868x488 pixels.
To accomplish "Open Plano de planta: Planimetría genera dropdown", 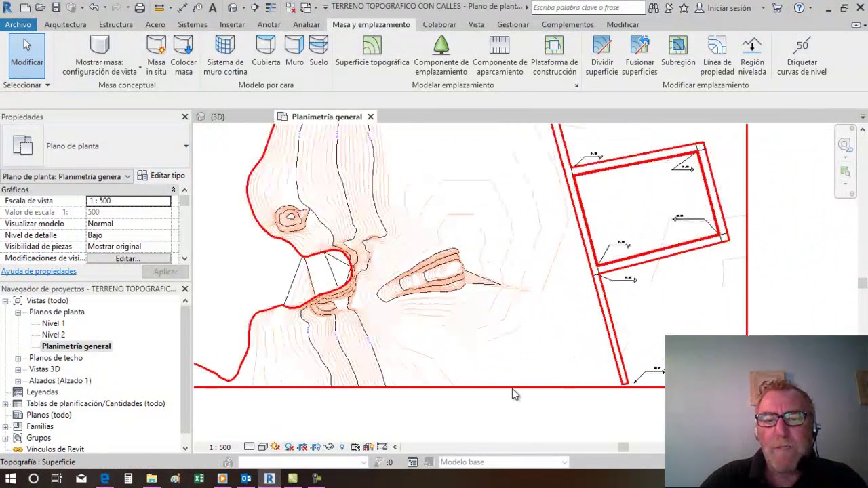I will [x=66, y=176].
